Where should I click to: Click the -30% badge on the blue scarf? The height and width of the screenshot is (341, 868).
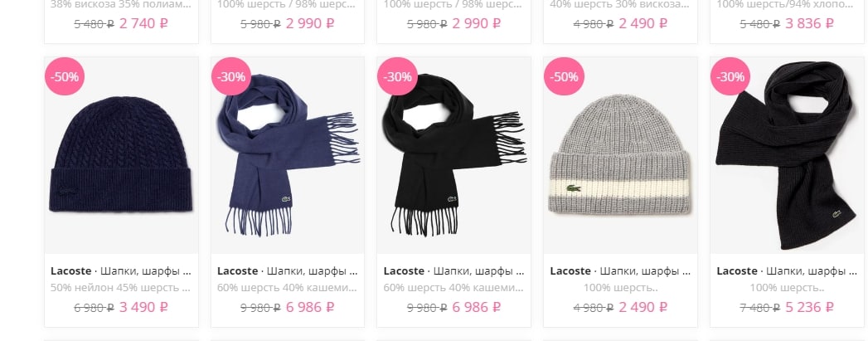click(x=231, y=76)
